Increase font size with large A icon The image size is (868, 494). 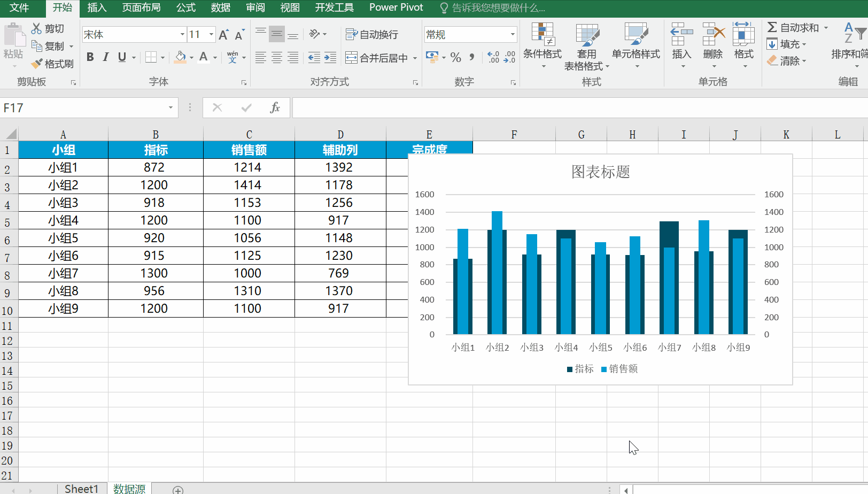[223, 35]
